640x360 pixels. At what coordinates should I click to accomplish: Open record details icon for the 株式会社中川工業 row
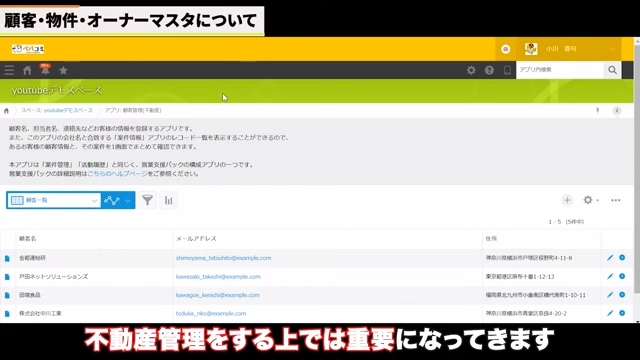(7, 313)
